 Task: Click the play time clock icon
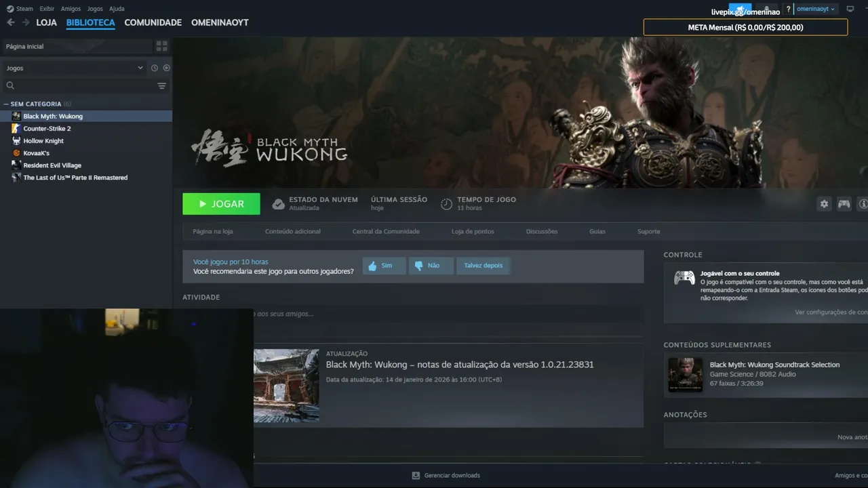tap(446, 204)
